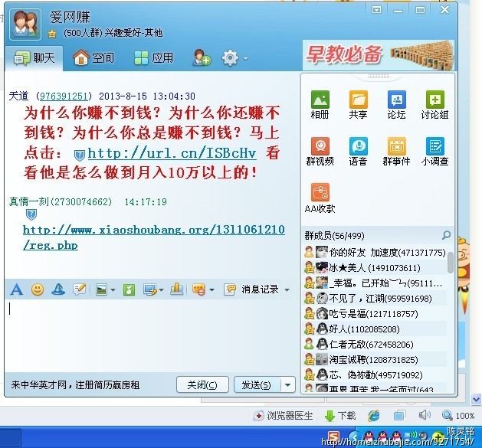Select member 吃亏是福(1217118757)
Viewport: 482px width, 448px height.
[x=375, y=314]
